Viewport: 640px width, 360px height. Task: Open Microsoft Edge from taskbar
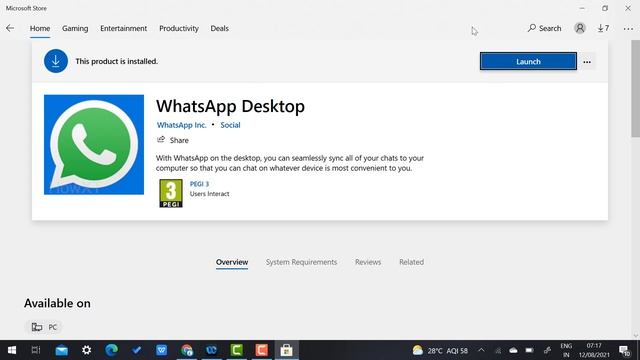[x=111, y=350]
